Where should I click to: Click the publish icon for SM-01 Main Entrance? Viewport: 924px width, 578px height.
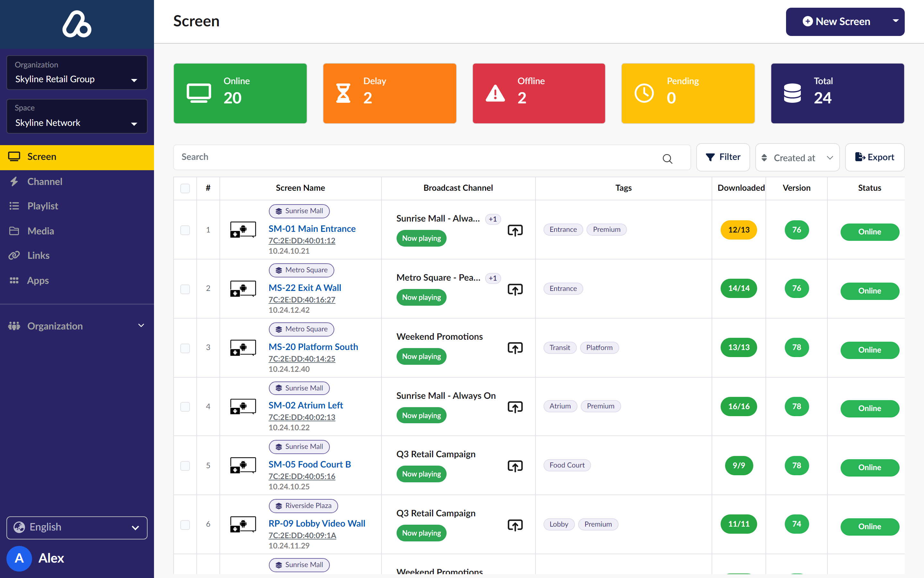tap(515, 231)
